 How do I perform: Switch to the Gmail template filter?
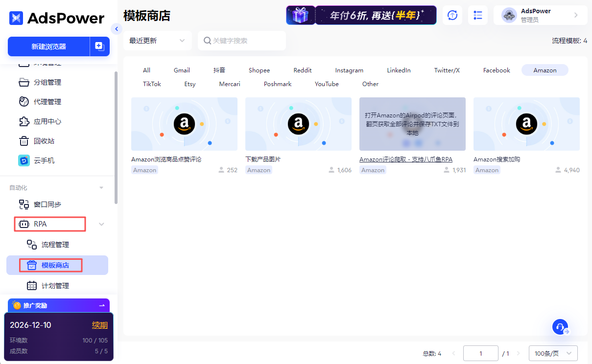pyautogui.click(x=182, y=70)
